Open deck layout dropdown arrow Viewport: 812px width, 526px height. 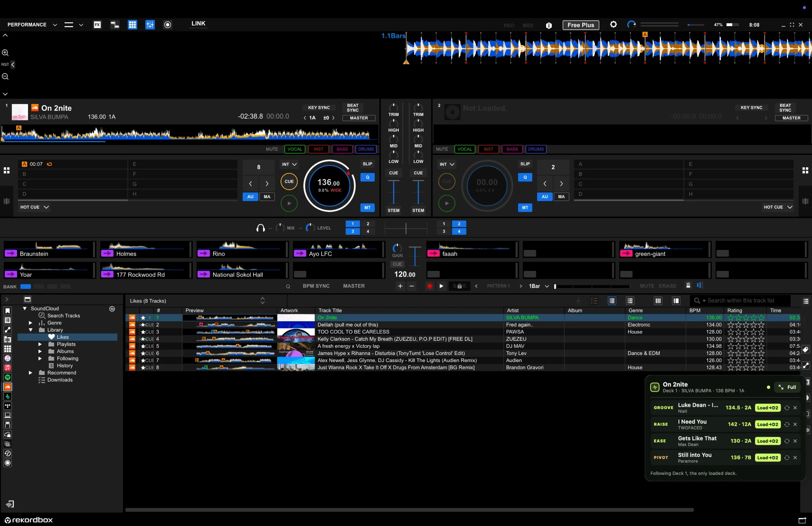click(81, 25)
